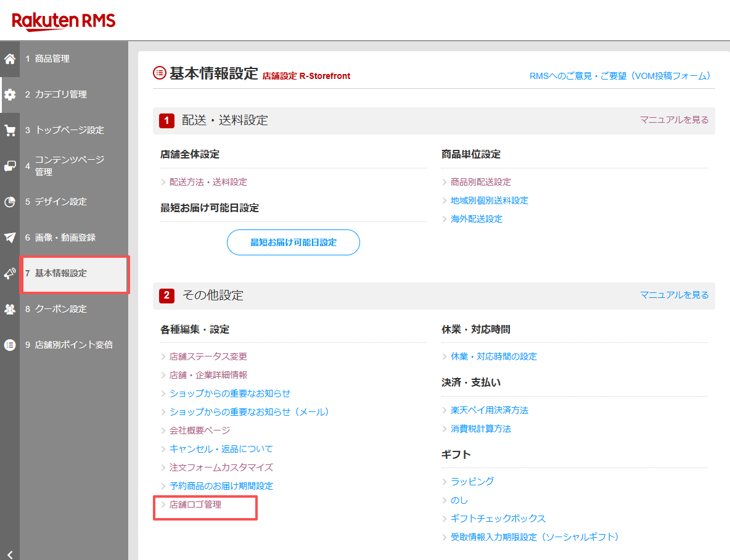The width and height of the screenshot is (730, 560).
Task: Open 5 デザイン設定 menu
Action: [x=73, y=202]
